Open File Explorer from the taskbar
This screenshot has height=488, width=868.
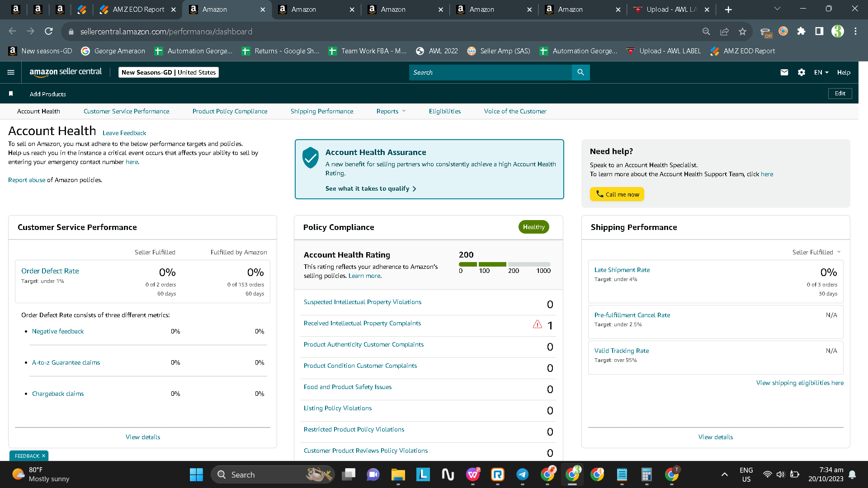(x=398, y=474)
